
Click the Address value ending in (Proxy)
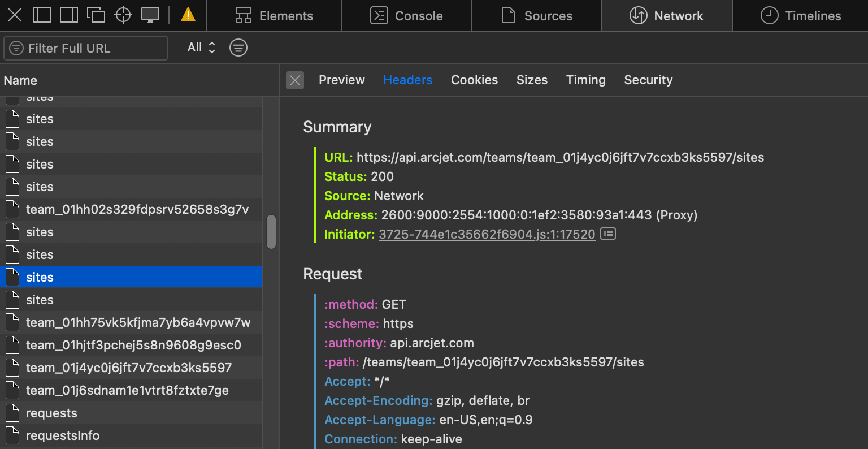coord(539,215)
